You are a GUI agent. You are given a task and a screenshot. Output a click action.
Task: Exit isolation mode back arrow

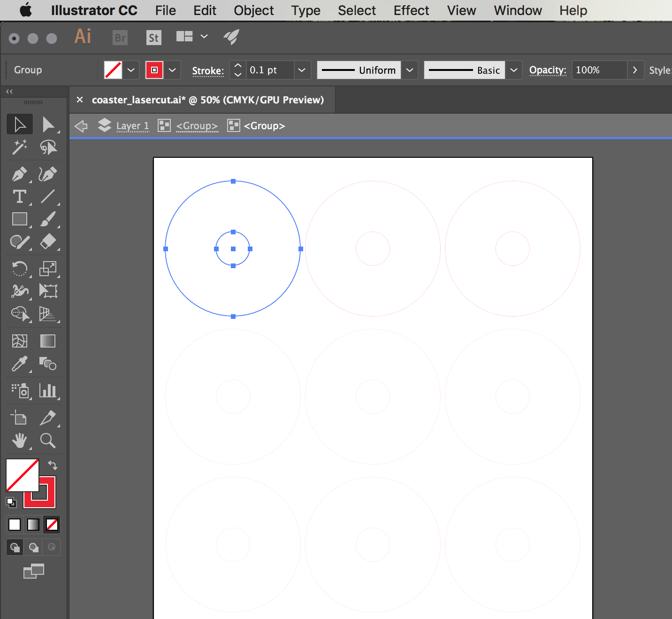[81, 126]
